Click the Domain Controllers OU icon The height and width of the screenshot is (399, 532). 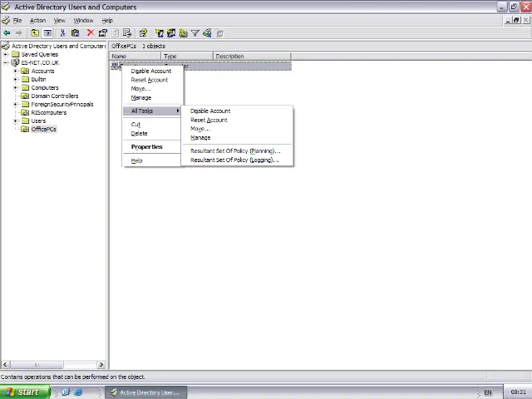[x=25, y=96]
